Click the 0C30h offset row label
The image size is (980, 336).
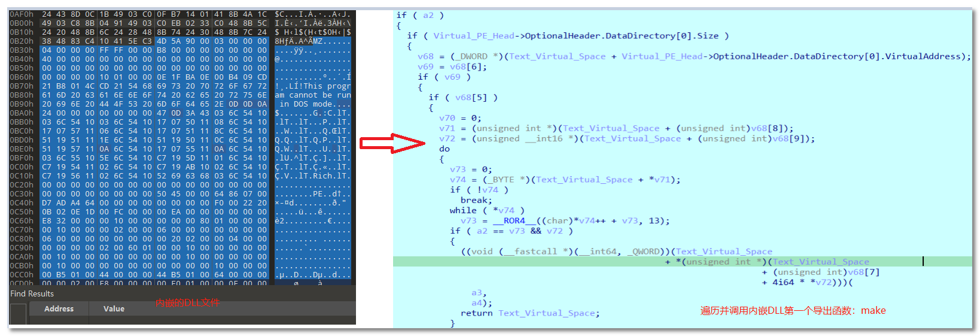coord(22,194)
